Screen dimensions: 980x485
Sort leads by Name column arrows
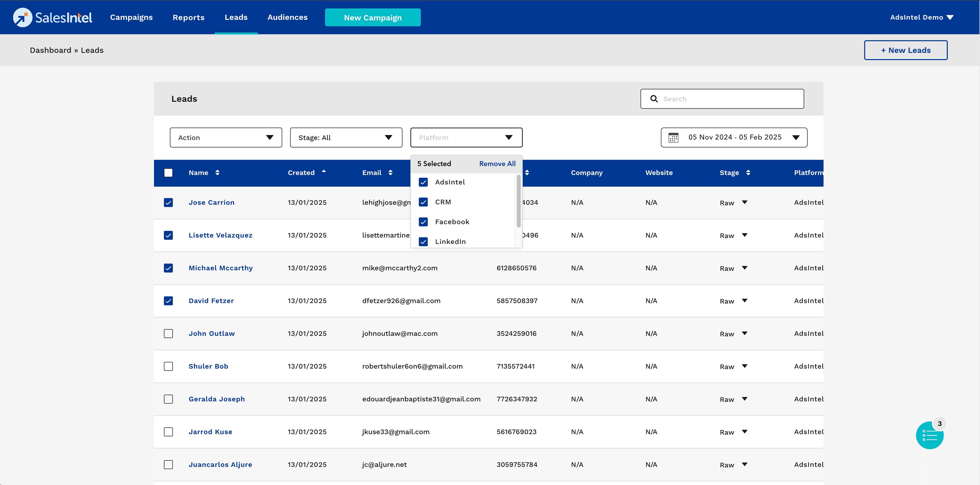(x=217, y=173)
